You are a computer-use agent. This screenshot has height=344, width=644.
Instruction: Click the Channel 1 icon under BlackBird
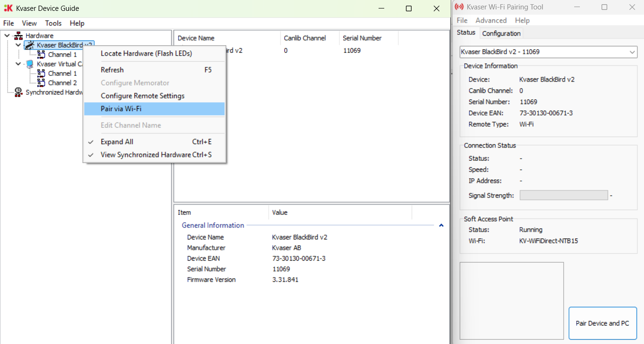pos(41,55)
